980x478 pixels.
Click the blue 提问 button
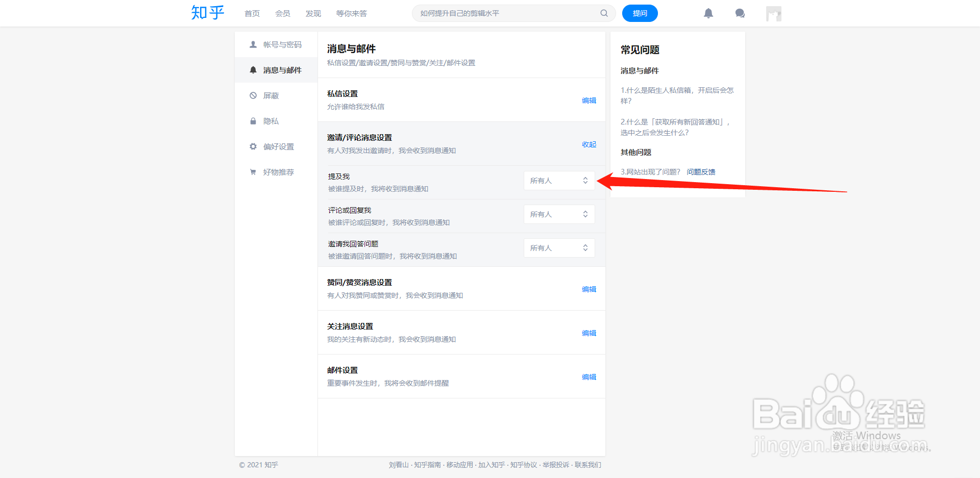tap(640, 13)
